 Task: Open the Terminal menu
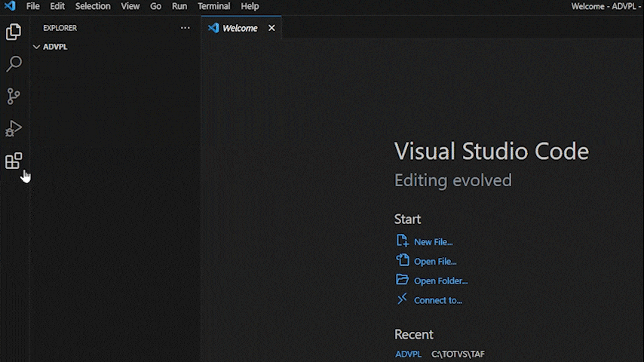click(x=214, y=6)
